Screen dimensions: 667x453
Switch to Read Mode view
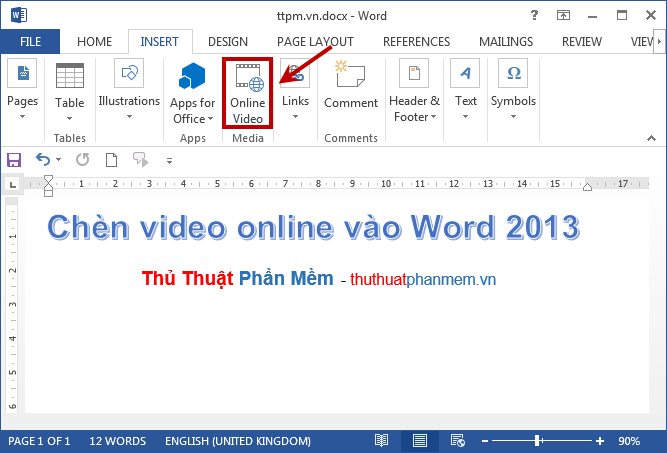point(382,441)
